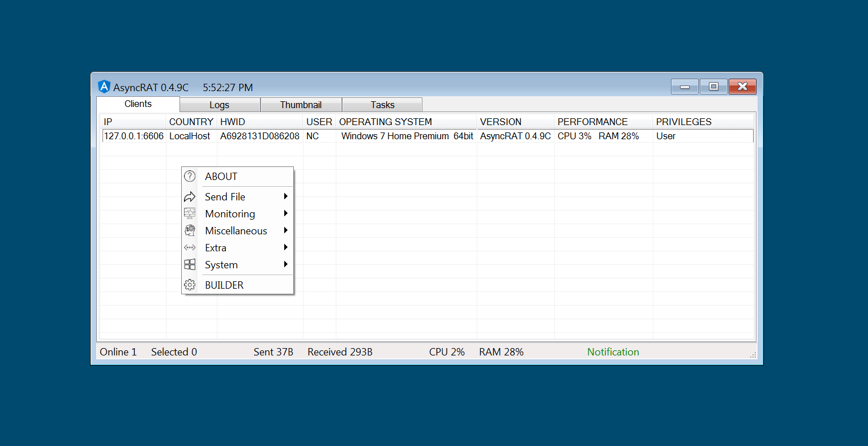
Task: Click the System Windows logo icon
Action: pyautogui.click(x=190, y=264)
